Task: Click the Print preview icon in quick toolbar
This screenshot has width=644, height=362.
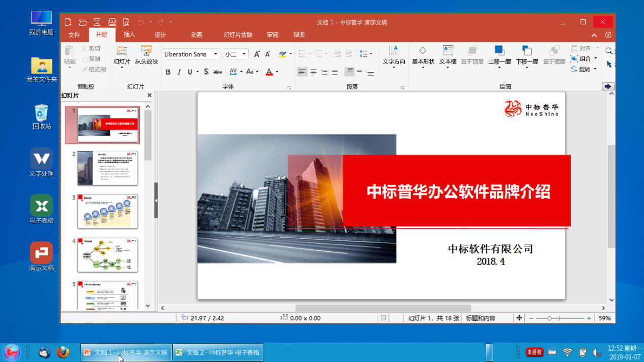Action: pyautogui.click(x=126, y=22)
